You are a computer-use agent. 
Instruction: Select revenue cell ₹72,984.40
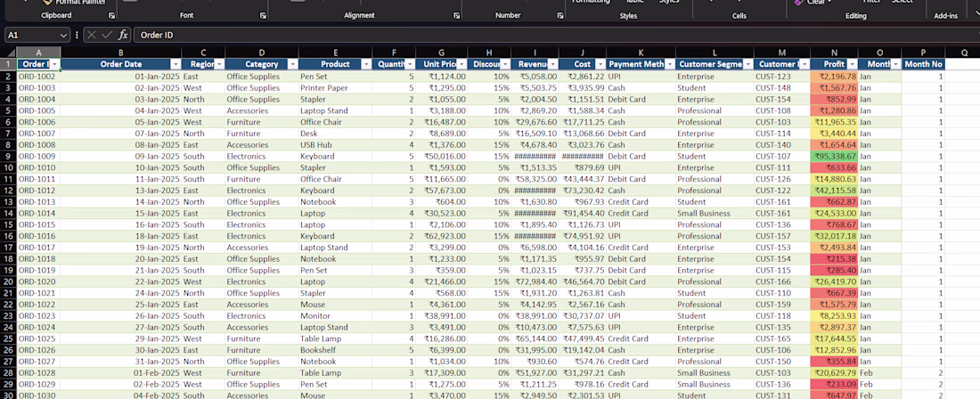535,281
